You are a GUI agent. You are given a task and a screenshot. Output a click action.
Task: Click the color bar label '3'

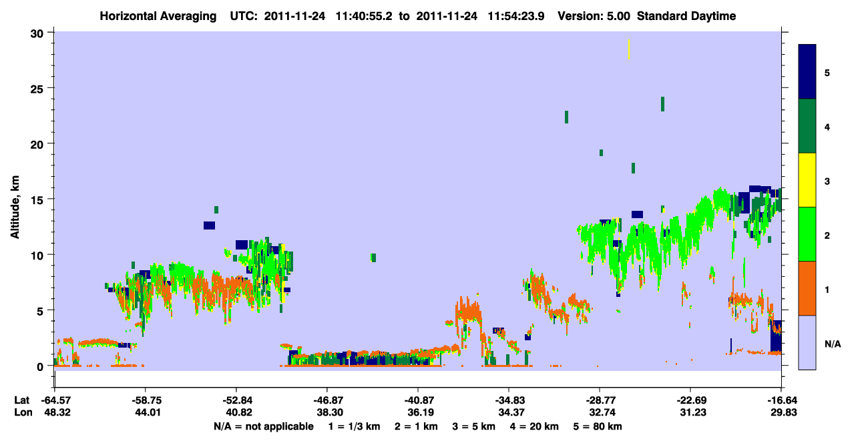827,181
